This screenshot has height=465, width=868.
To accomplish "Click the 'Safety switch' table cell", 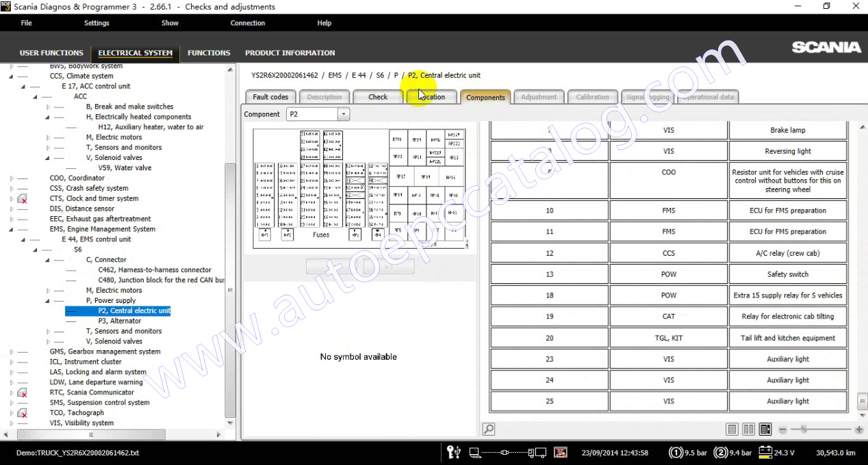I will [x=788, y=274].
